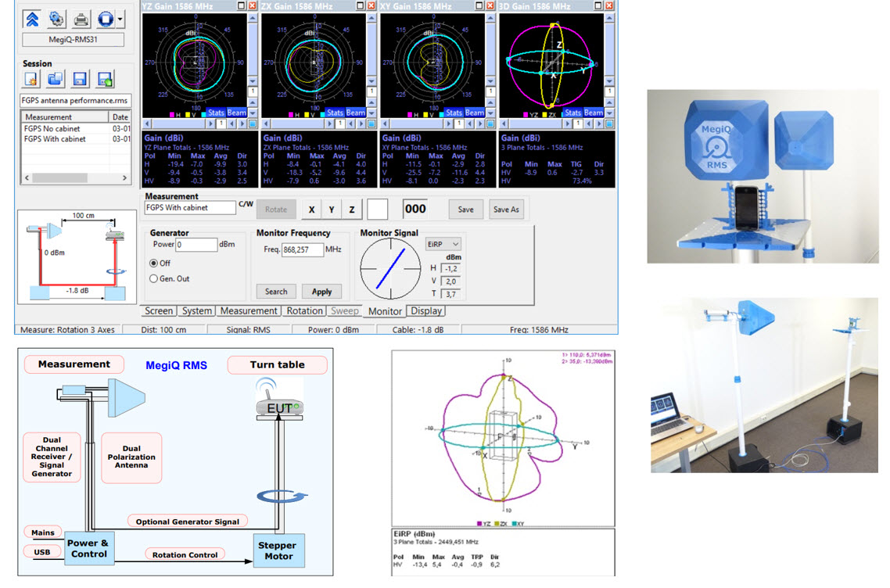Save session using the floppy disk icon
This screenshot has width=890, height=588.
coord(80,80)
